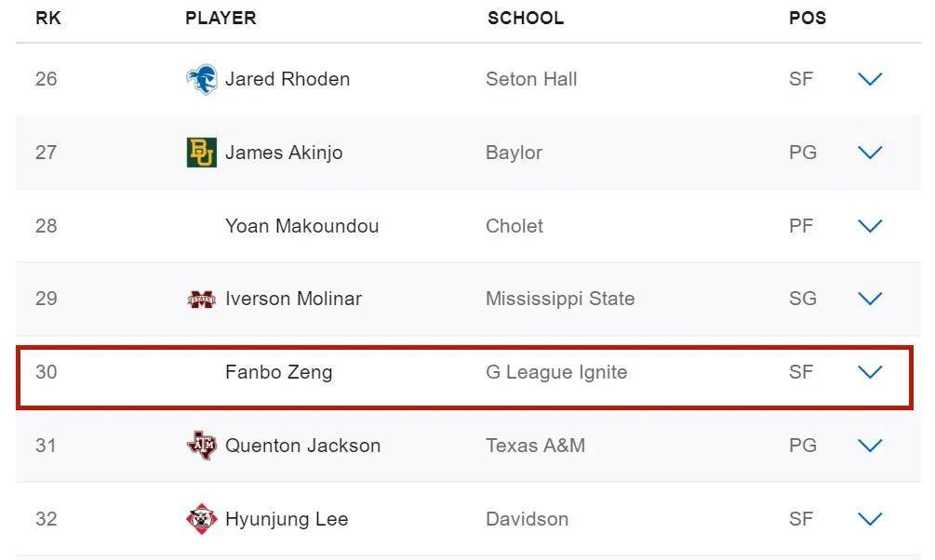Click the Davidson Wildcats logo icon
935x560 pixels.
202,519
